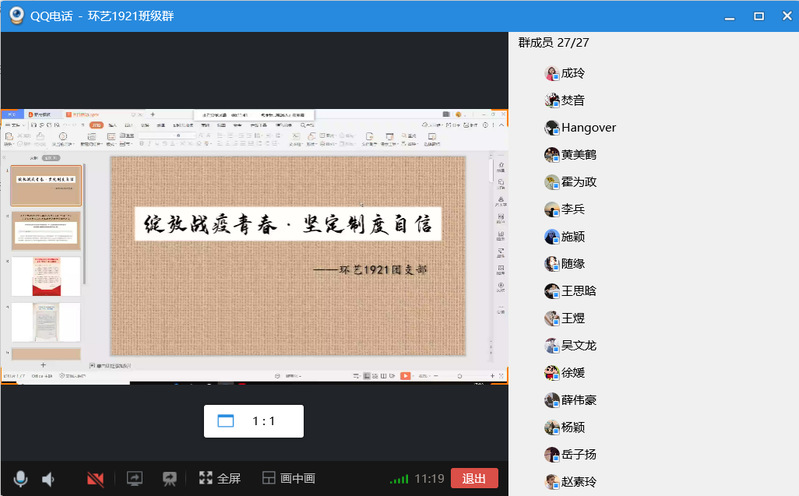799x496 pixels.
Task: Turn on the disabled camera icon
Action: pos(95,479)
